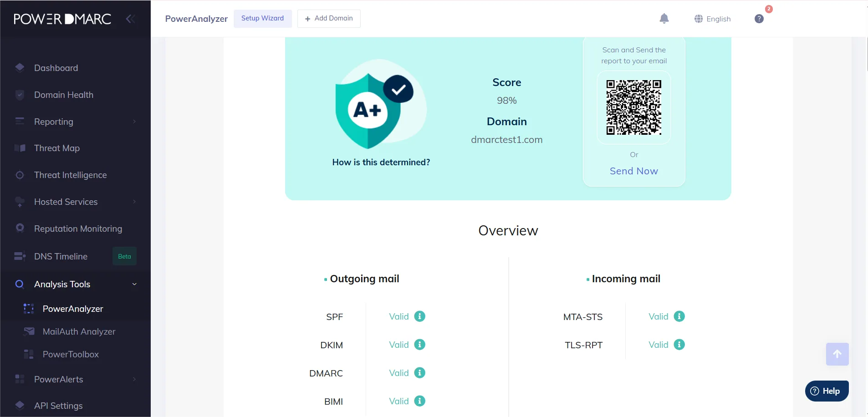Click the POWERDMARC logo

62,19
